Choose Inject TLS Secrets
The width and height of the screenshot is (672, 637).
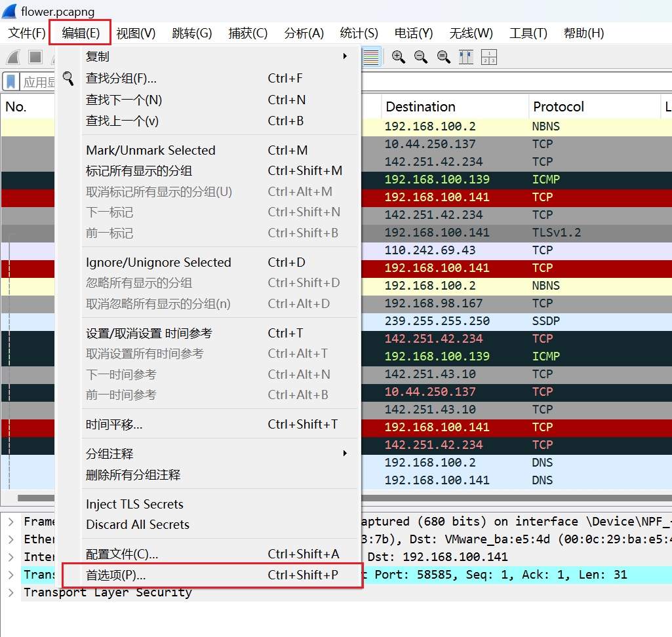click(x=134, y=504)
